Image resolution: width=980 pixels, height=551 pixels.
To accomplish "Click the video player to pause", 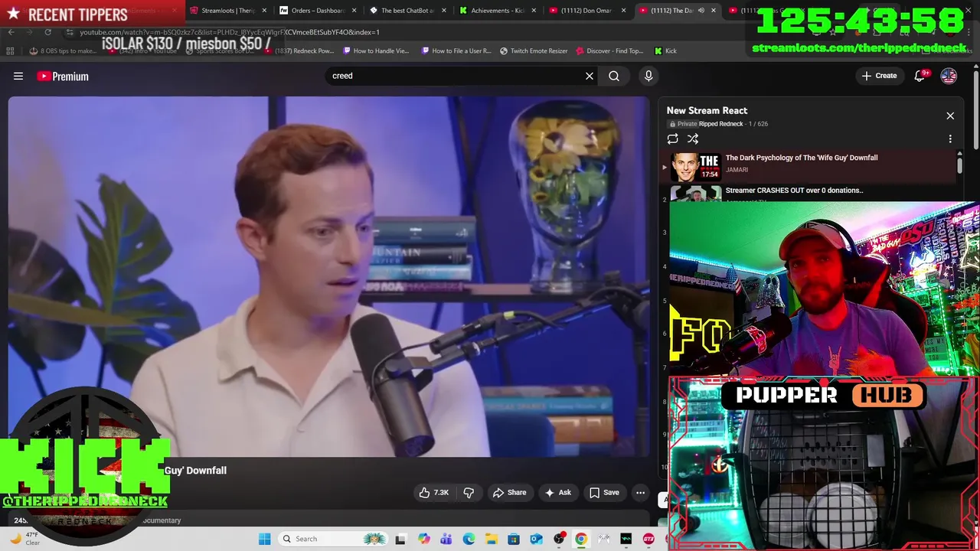I will 328,277.
